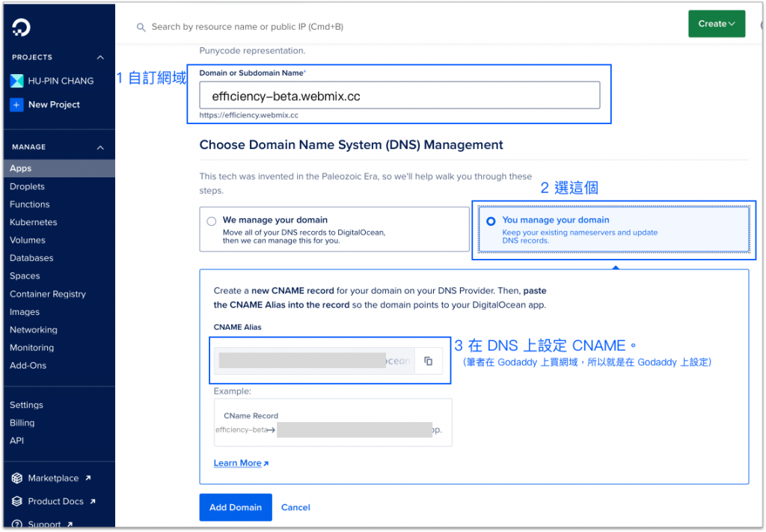Collapse the MANAGE section chevron
The width and height of the screenshot is (766, 532).
pyautogui.click(x=100, y=147)
